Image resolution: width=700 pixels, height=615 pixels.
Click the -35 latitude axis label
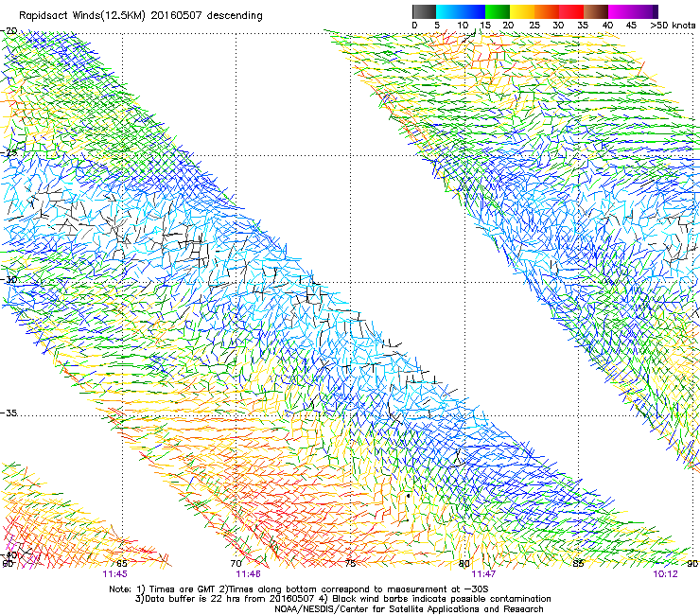[x=9, y=413]
